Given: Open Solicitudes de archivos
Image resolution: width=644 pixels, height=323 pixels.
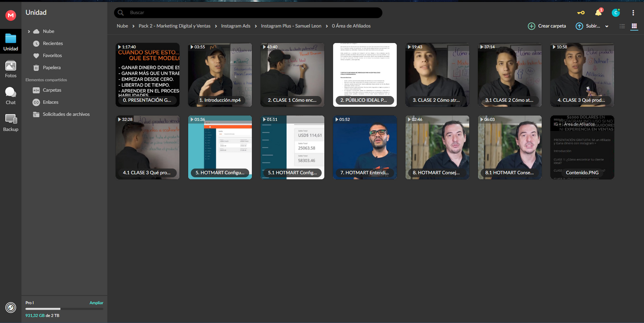Looking at the screenshot, I should pos(66,114).
